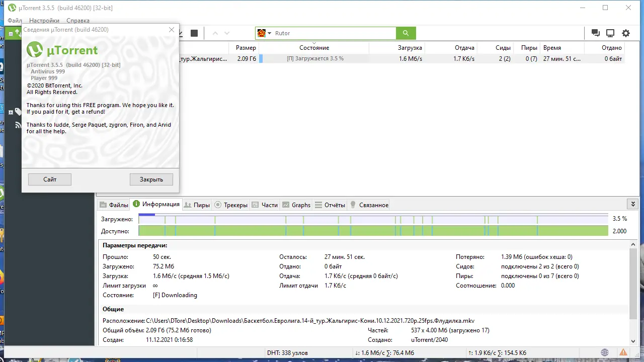The image size is (644, 362).
Task: Open the chat speech-bubble icon
Action: [595, 33]
